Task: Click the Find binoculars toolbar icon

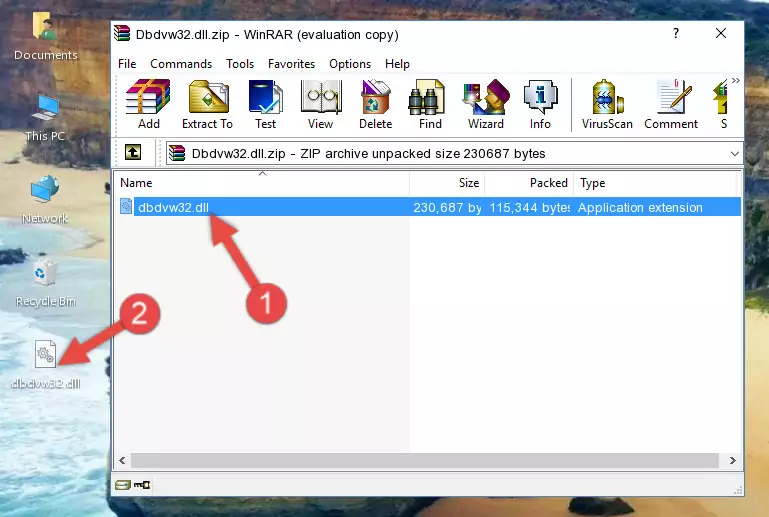Action: pos(430,104)
